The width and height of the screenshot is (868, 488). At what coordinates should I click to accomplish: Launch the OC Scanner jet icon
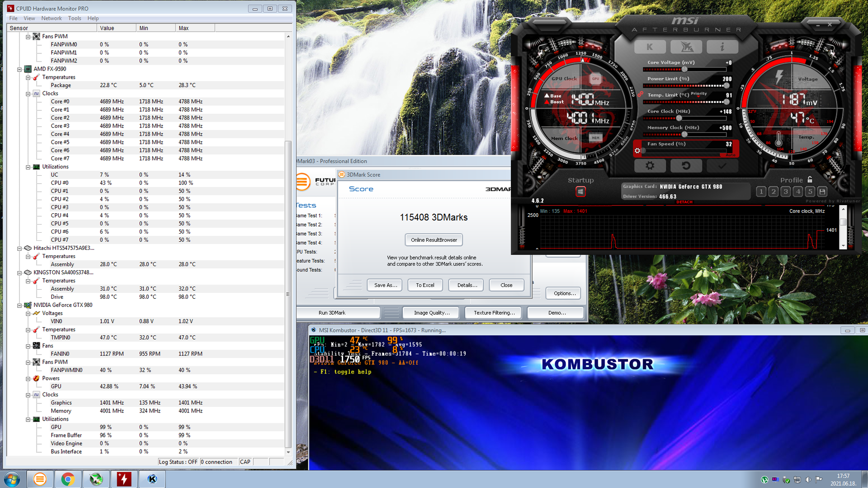pos(686,47)
